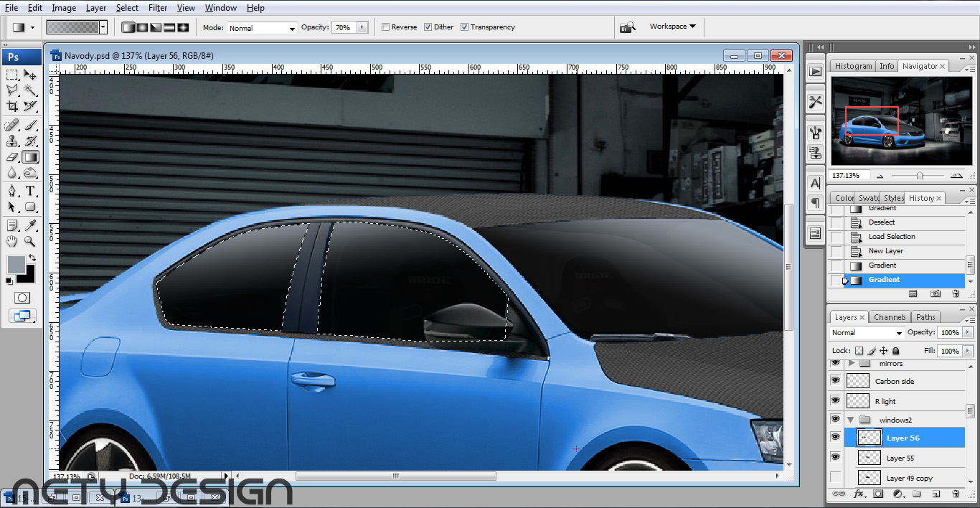Select the Crop tool
The height and width of the screenshot is (508, 980).
[12, 106]
